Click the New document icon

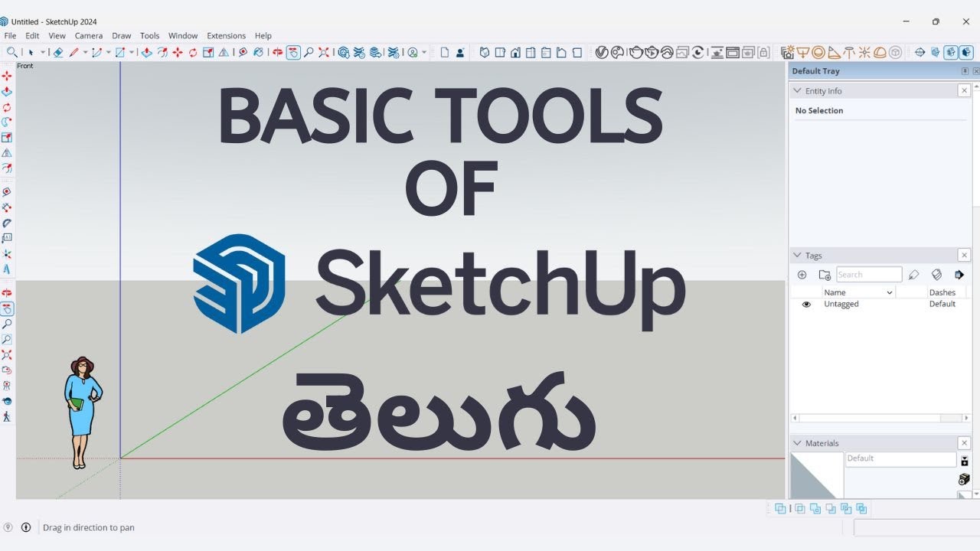click(x=444, y=53)
